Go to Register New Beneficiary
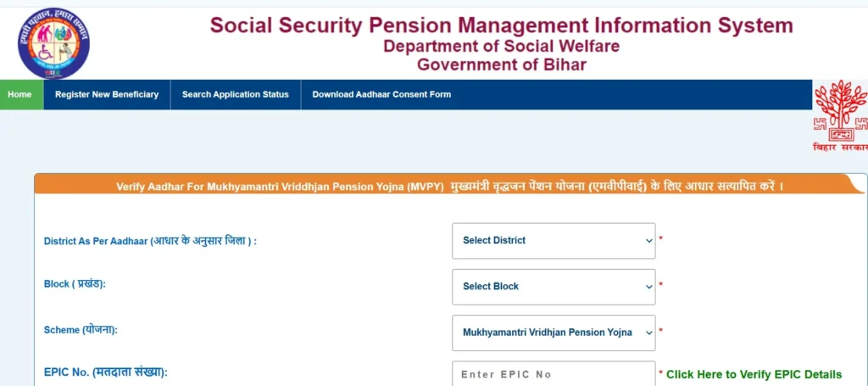This screenshot has height=386, width=868. (x=107, y=95)
